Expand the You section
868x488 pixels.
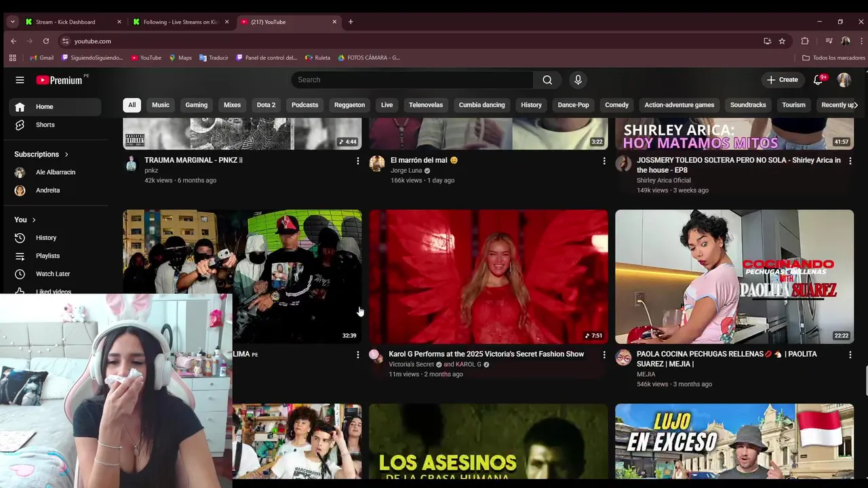pyautogui.click(x=25, y=220)
